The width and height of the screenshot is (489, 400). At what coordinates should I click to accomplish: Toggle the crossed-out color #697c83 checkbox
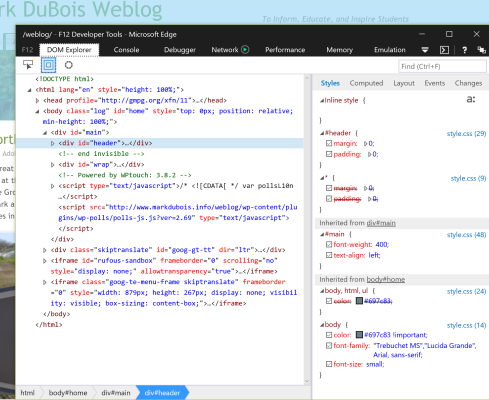click(x=329, y=301)
